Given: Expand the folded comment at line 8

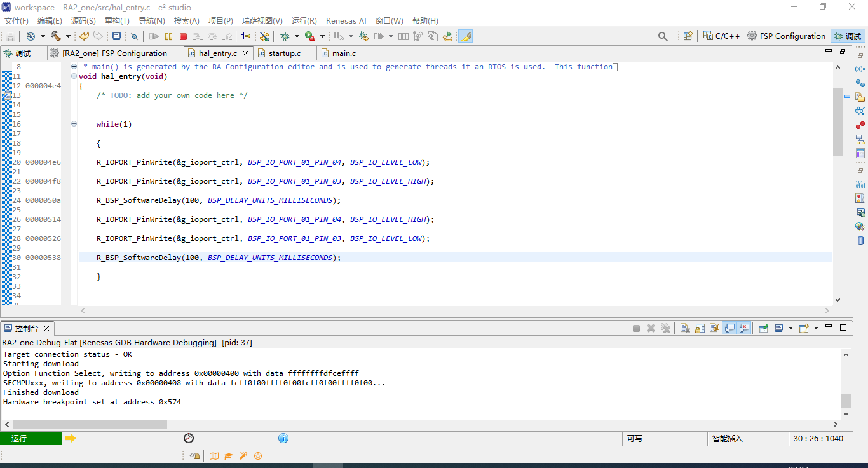Looking at the screenshot, I should pos(74,67).
